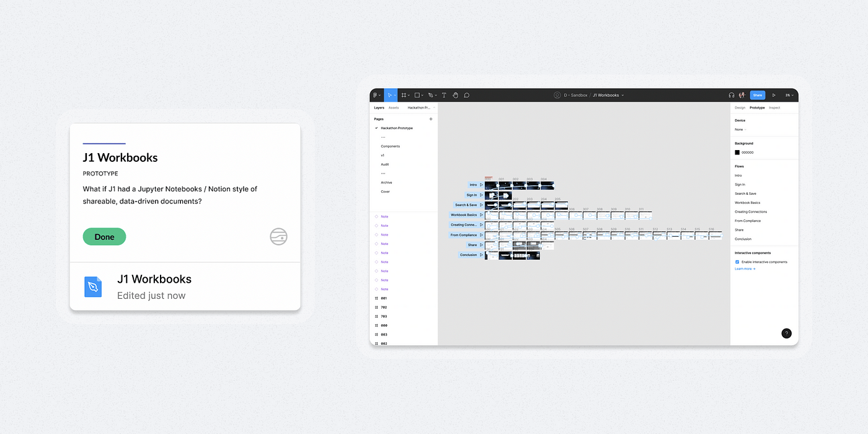Select the Text tool
The height and width of the screenshot is (434, 868).
444,95
